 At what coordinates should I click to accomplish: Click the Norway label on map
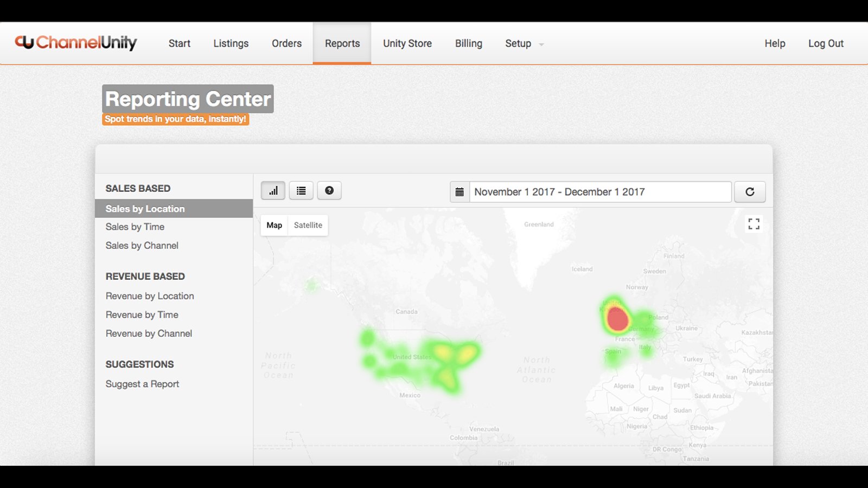[x=637, y=287]
